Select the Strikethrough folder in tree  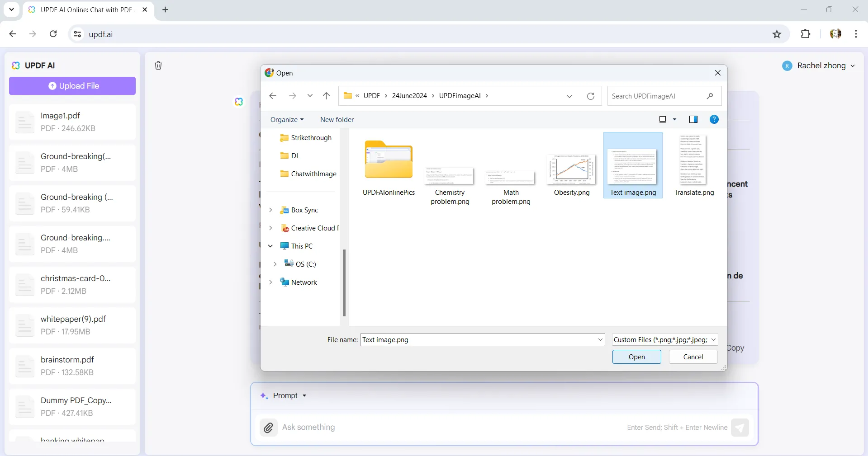(306, 138)
